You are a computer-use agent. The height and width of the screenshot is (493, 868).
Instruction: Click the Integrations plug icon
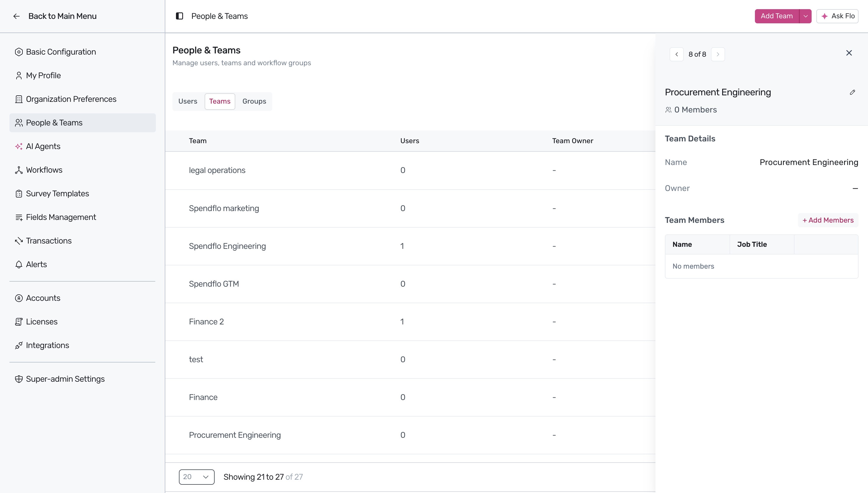pyautogui.click(x=19, y=345)
